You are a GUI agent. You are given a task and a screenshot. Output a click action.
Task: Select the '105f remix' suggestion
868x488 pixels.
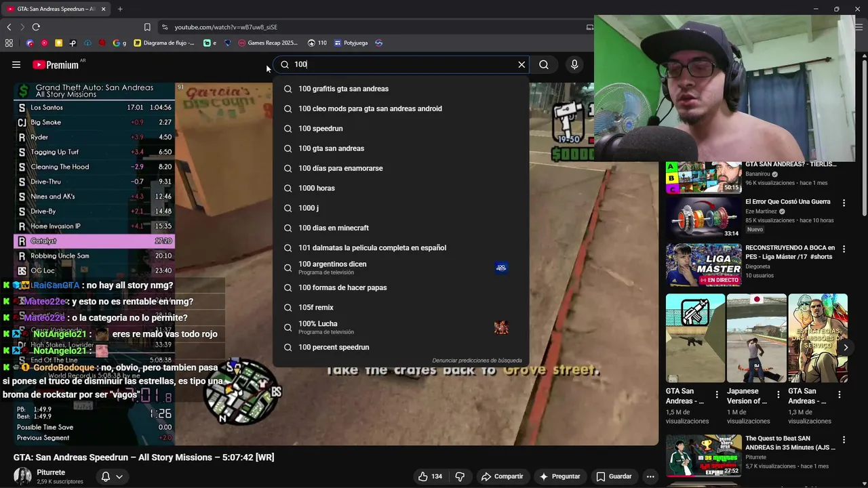[x=401, y=307]
